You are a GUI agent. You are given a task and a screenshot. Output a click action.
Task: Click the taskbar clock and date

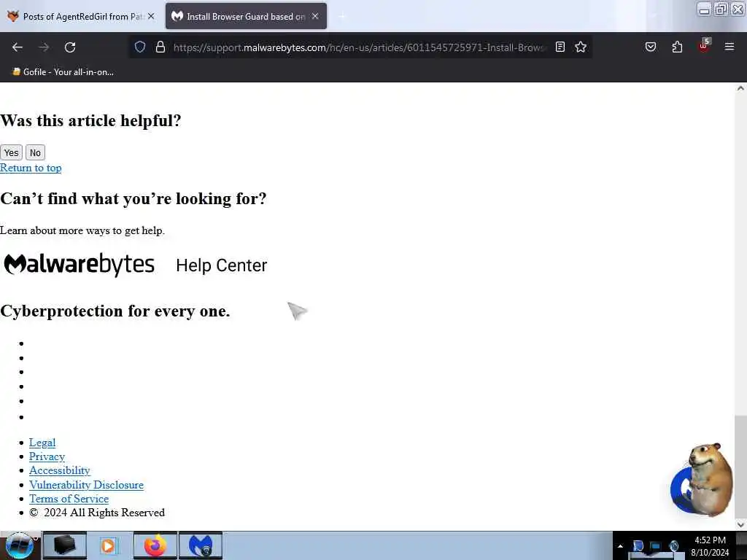[x=710, y=546]
